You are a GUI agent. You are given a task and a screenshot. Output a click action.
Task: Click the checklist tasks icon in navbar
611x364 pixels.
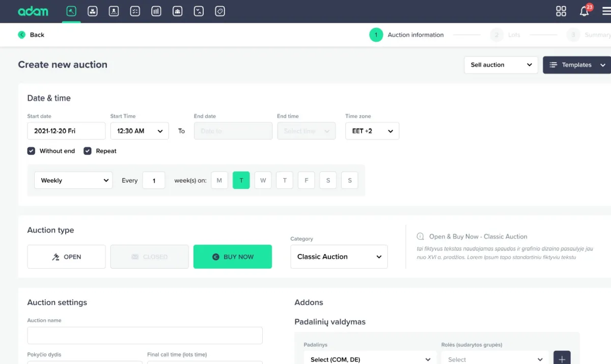pyautogui.click(x=135, y=11)
